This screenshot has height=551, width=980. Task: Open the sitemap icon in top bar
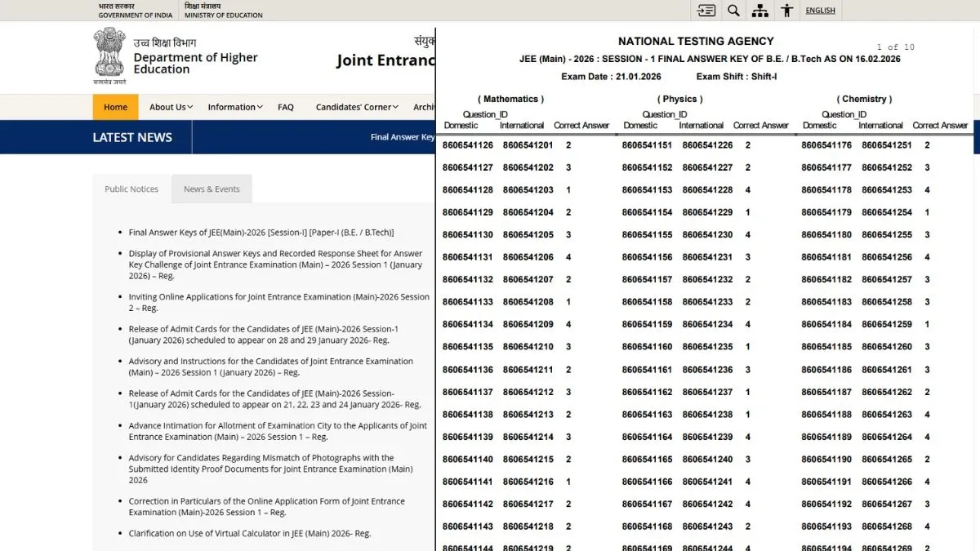[x=760, y=11]
